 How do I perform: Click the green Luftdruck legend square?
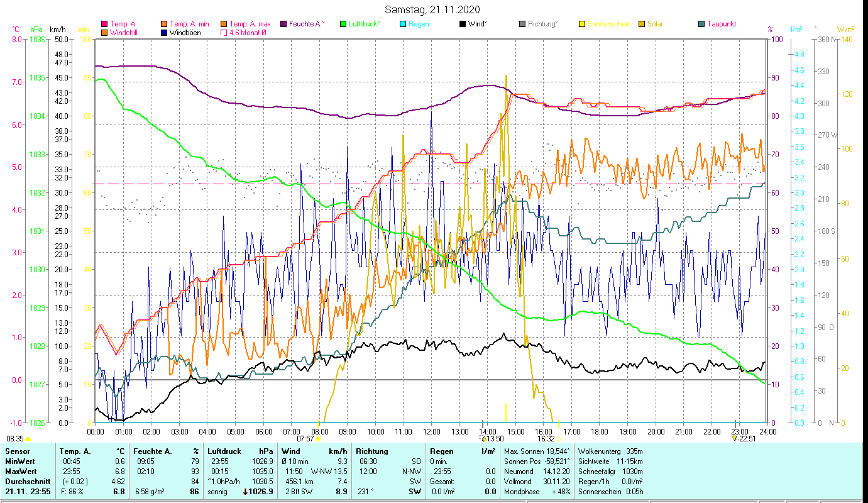pos(343,24)
